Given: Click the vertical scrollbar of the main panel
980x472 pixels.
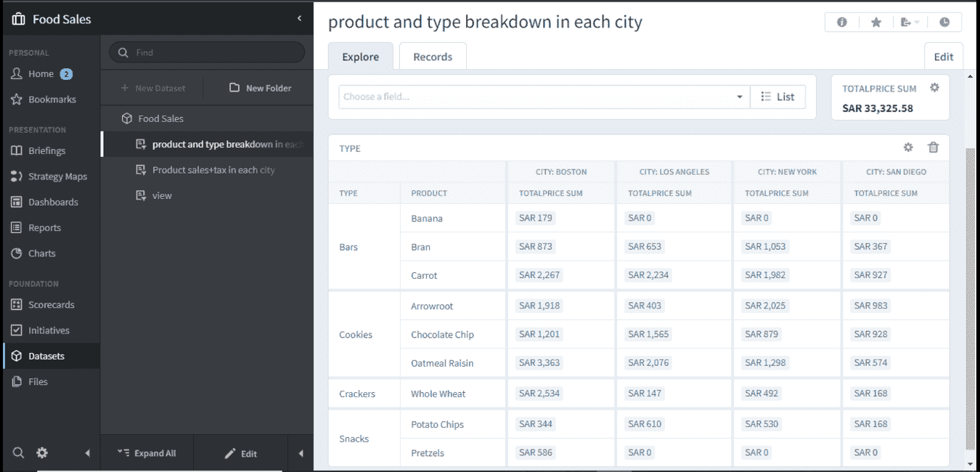Looking at the screenshot, I should point(971,298).
